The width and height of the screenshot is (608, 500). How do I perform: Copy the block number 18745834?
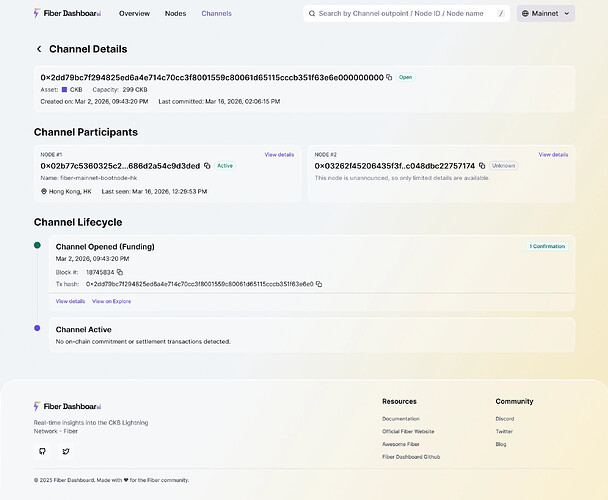(x=119, y=272)
